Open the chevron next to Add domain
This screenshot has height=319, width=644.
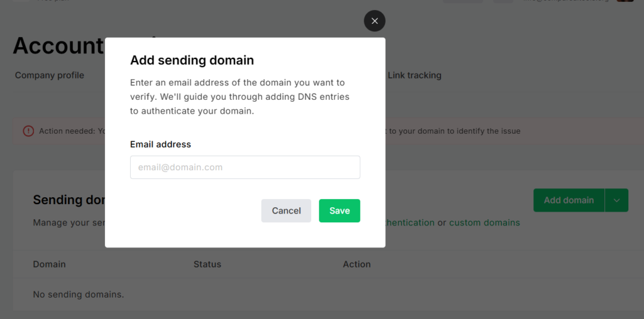tap(616, 200)
